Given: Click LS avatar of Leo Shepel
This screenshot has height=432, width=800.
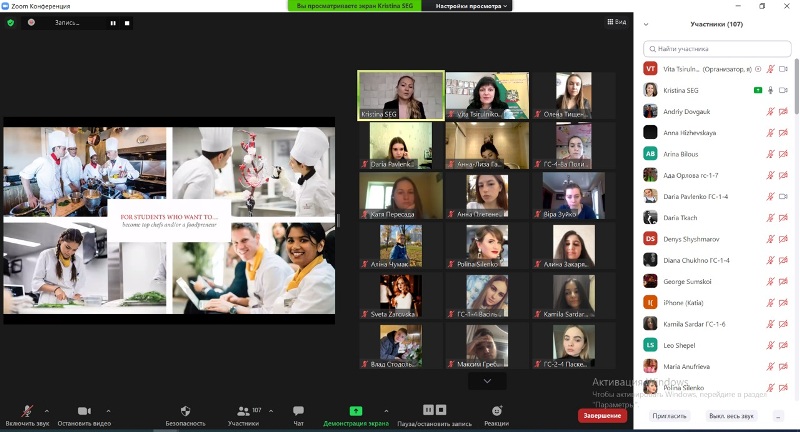Looking at the screenshot, I should 650,345.
